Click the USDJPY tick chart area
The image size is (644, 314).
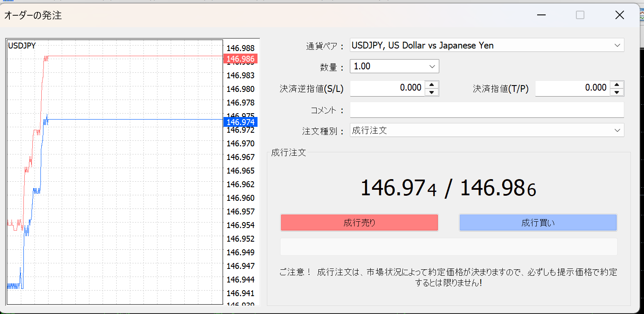[x=128, y=191]
